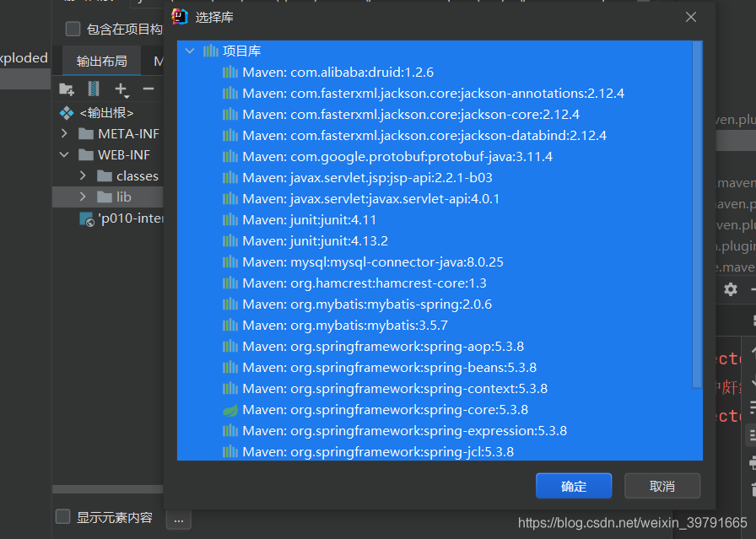
Task: Select the spring-aop:5.3.8 library
Action: pyautogui.click(x=383, y=347)
